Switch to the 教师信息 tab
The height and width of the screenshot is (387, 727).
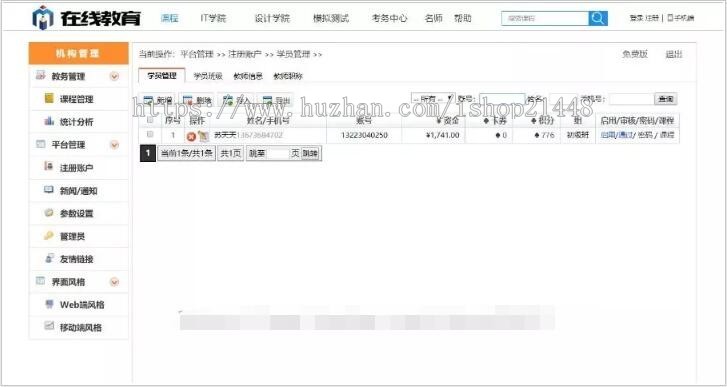click(248, 76)
